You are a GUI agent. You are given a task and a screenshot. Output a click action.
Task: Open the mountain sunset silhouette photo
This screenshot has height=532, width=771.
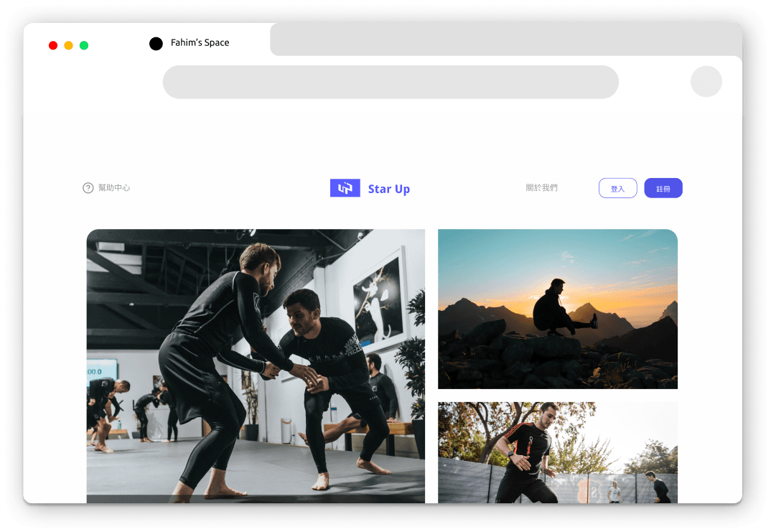[x=558, y=309]
